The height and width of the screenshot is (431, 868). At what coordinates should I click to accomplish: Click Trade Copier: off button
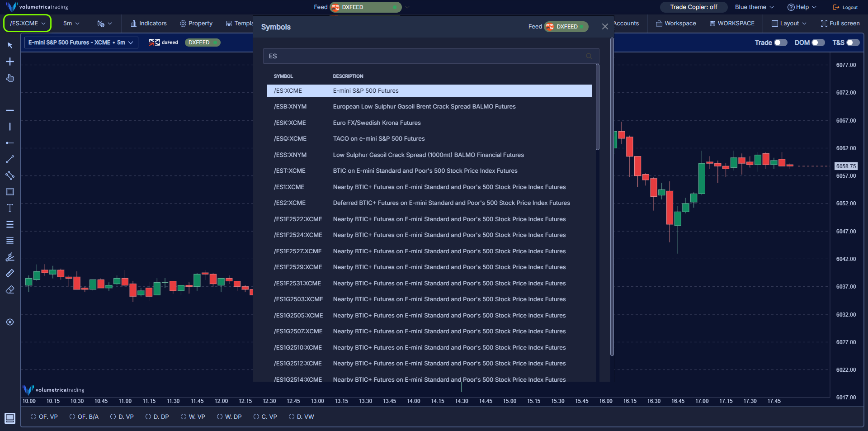point(693,7)
